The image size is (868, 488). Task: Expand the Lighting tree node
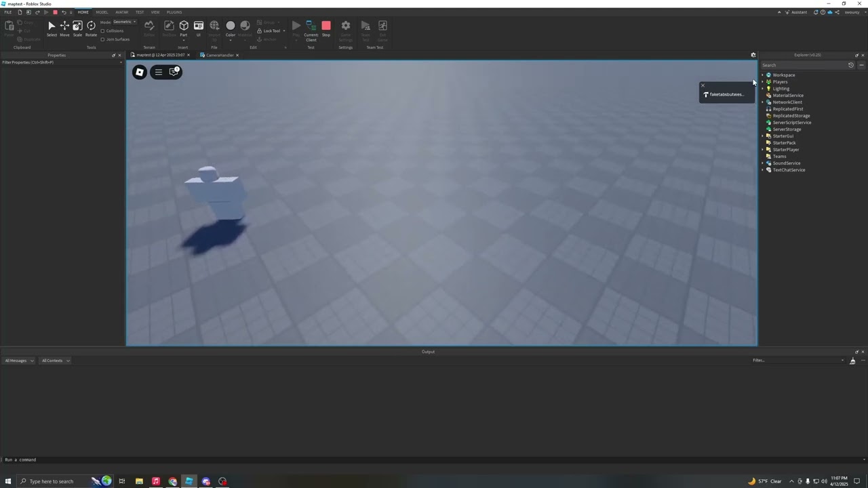(x=762, y=89)
